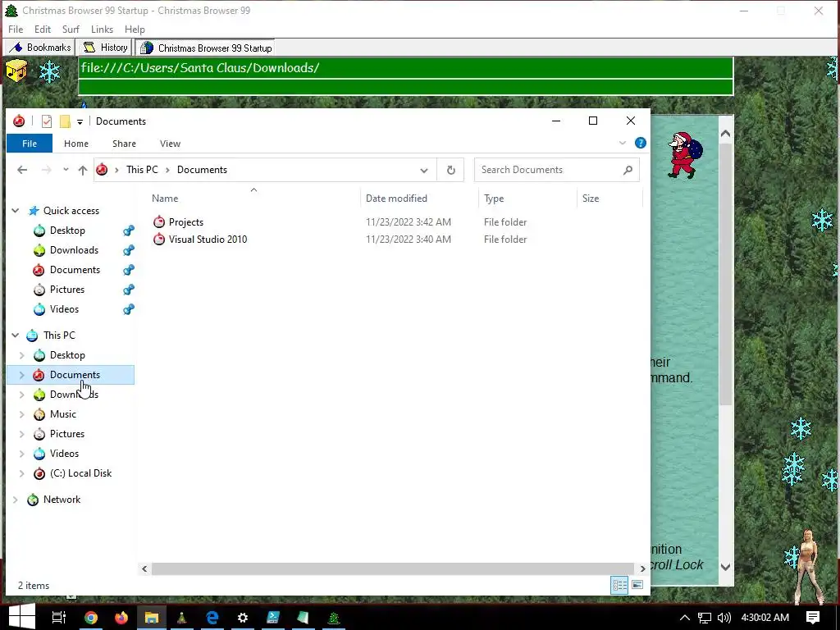Image resolution: width=840 pixels, height=630 pixels.
Task: Click the yellow music dice icon in browser
Action: point(16,71)
